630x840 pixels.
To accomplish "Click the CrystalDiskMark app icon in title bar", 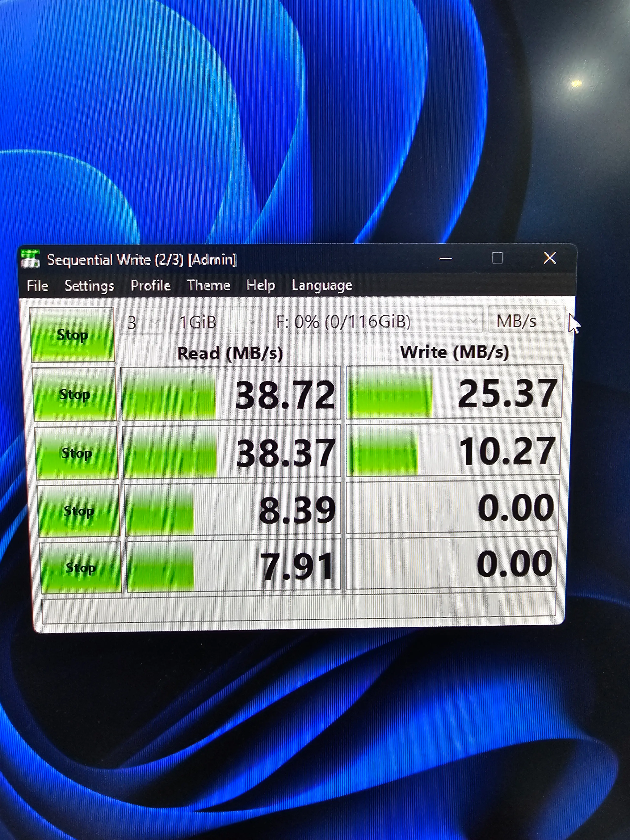I will click(30, 259).
